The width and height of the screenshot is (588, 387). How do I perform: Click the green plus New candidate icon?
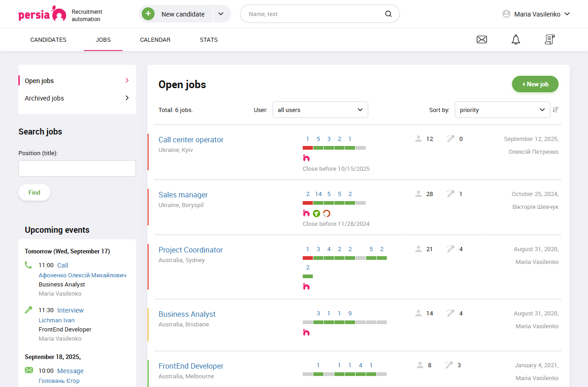coord(148,14)
